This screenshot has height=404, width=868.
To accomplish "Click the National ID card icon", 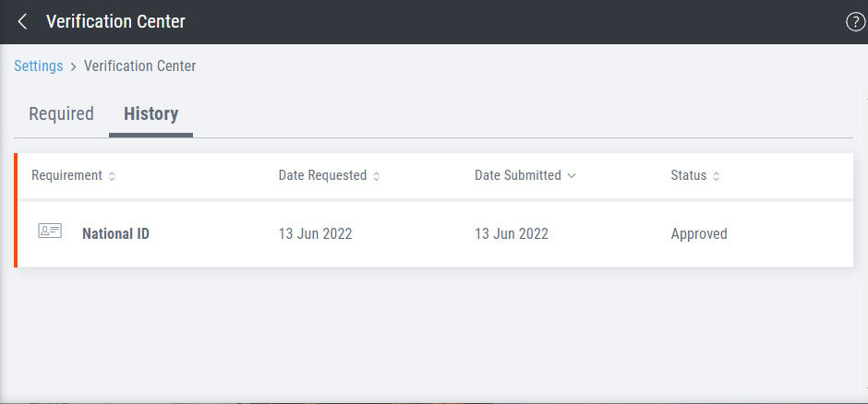I will (x=50, y=232).
